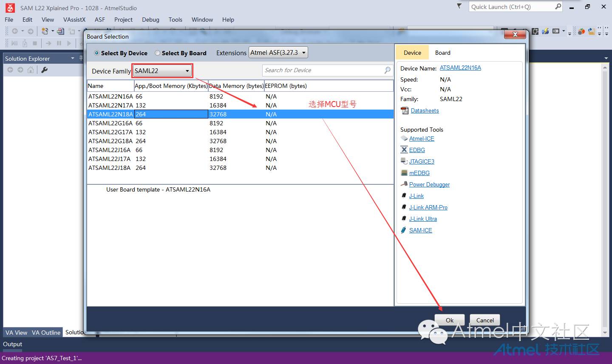Click the search icon in Search for Device box
This screenshot has width=612, height=364.
tap(387, 70)
